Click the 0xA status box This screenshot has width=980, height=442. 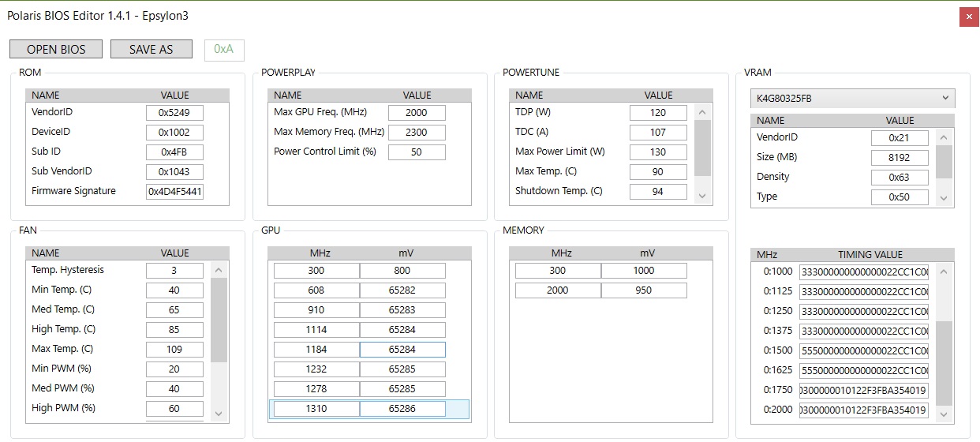pyautogui.click(x=224, y=49)
